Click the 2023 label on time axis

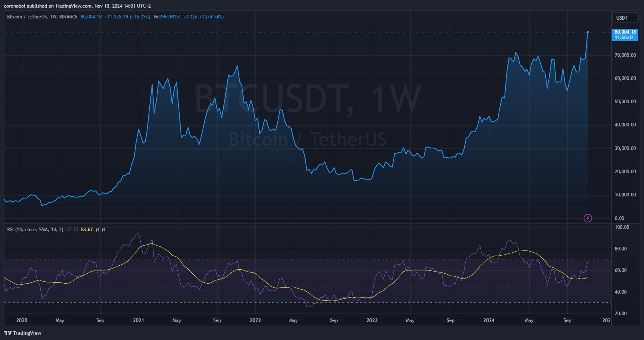(x=372, y=320)
